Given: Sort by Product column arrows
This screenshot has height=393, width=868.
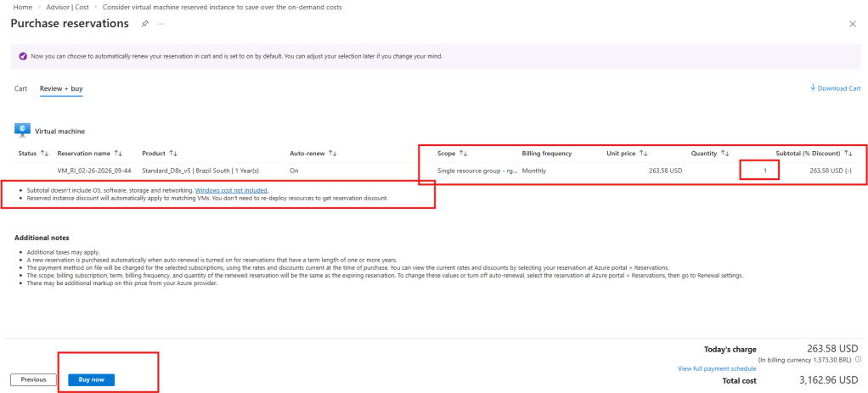Looking at the screenshot, I should coord(173,154).
